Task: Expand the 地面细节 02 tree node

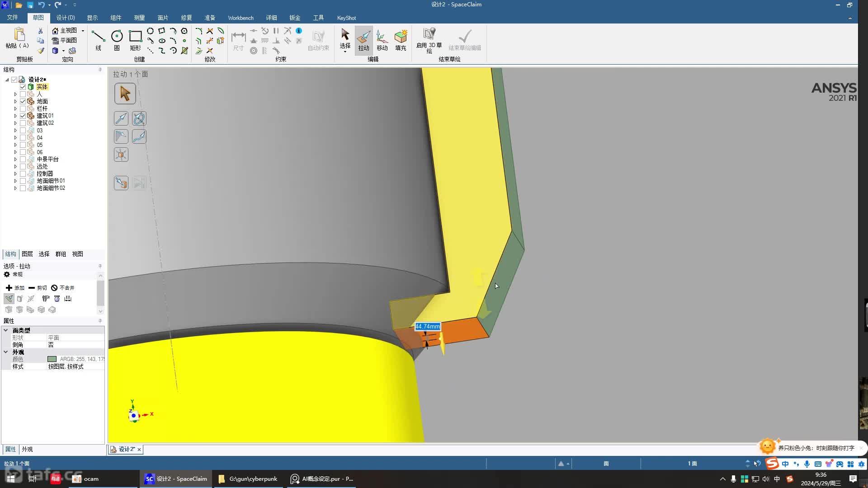Action: (15, 188)
